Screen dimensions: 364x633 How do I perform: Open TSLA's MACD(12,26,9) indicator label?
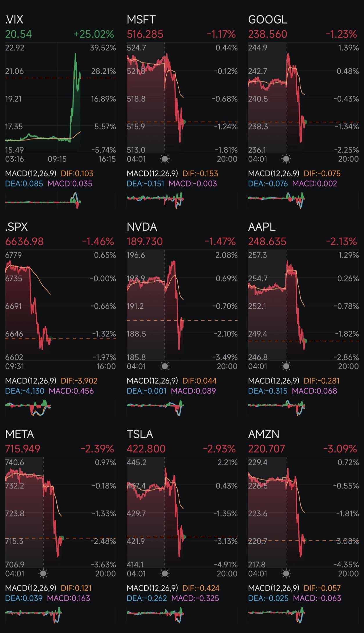pyautogui.click(x=152, y=588)
